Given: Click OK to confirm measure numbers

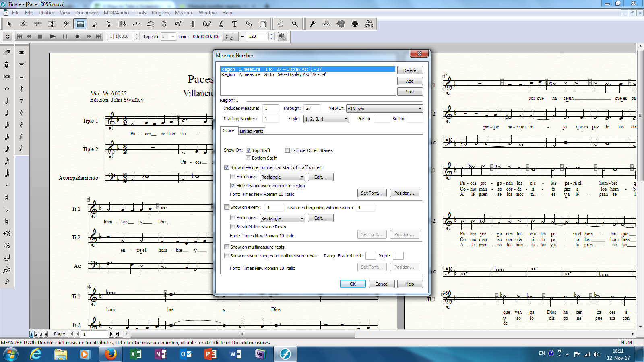Looking at the screenshot, I should 353,284.
